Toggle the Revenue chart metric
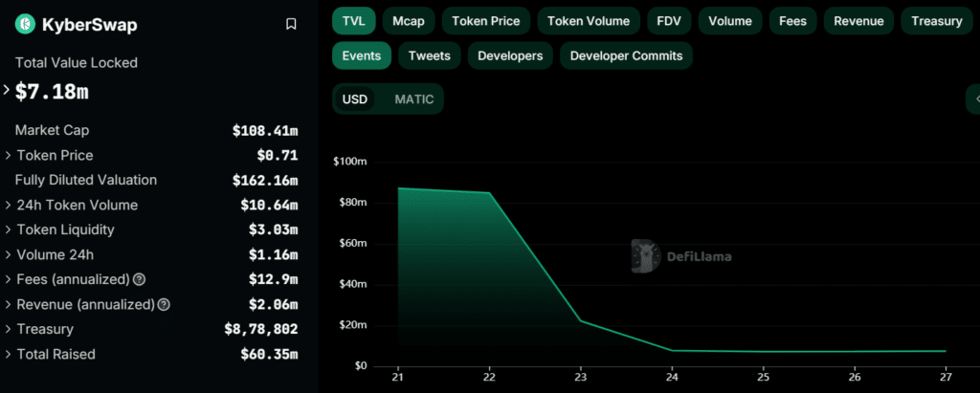This screenshot has height=393, width=980. coord(858,21)
